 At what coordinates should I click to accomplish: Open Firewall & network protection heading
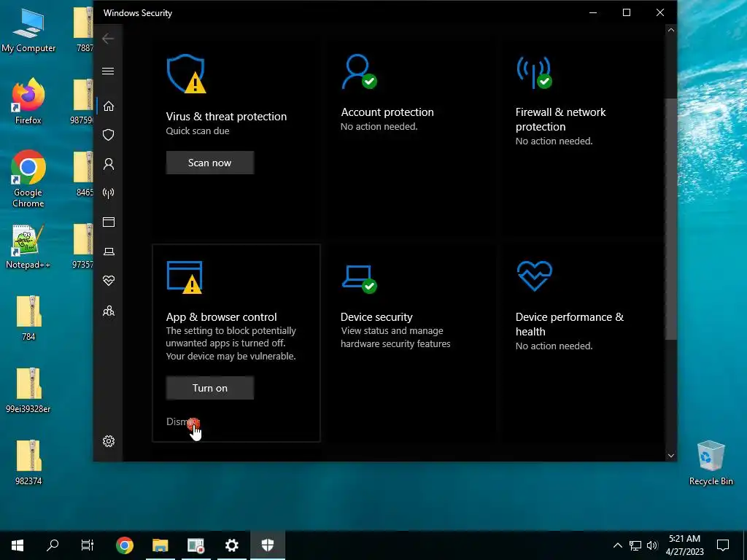[561, 120]
